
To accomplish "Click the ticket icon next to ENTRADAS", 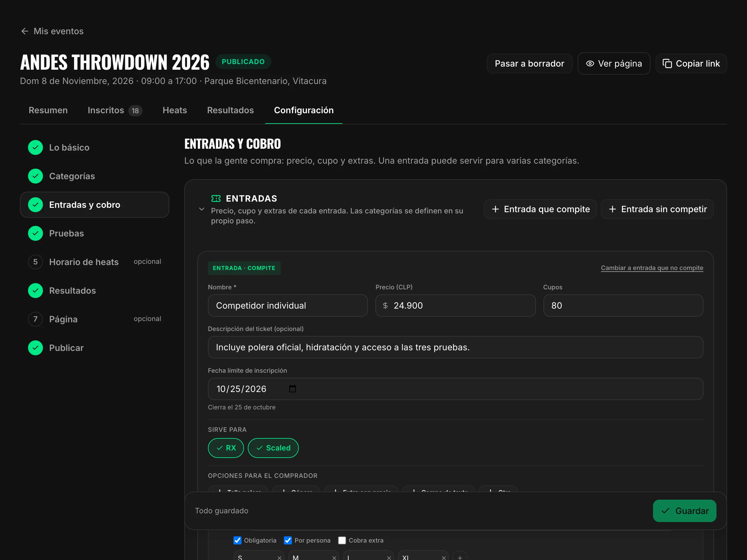I will coord(216,198).
